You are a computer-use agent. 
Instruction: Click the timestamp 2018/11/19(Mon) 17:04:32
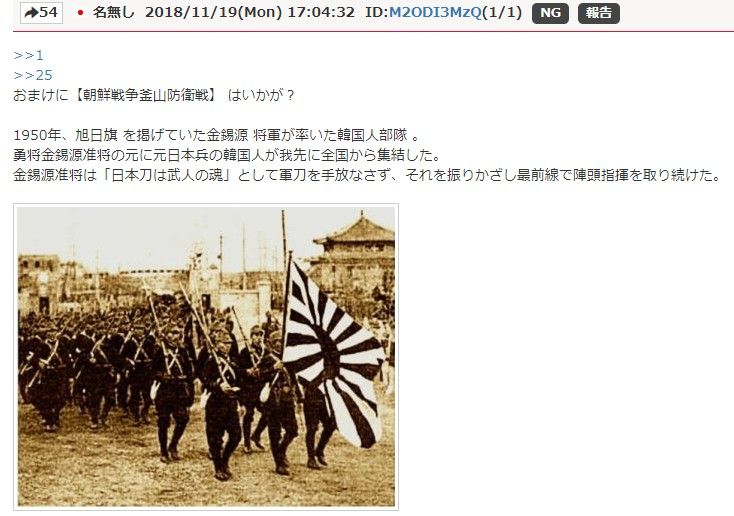coord(250,13)
